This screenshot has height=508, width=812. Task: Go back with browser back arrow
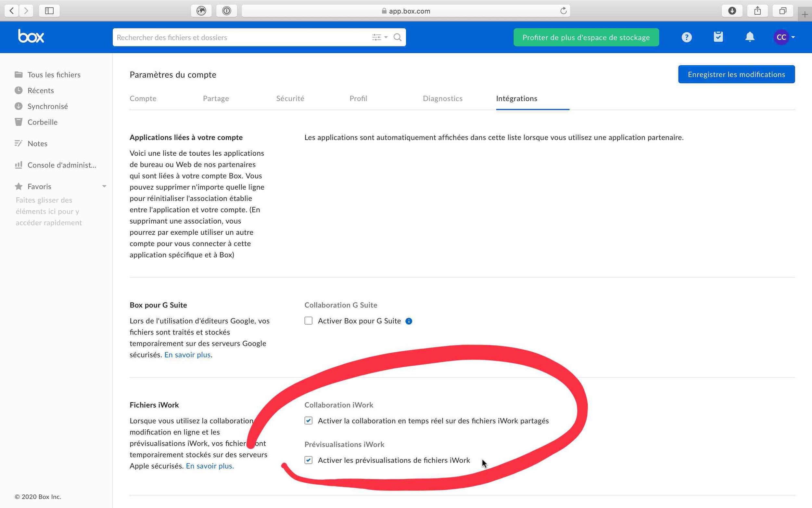(12, 11)
